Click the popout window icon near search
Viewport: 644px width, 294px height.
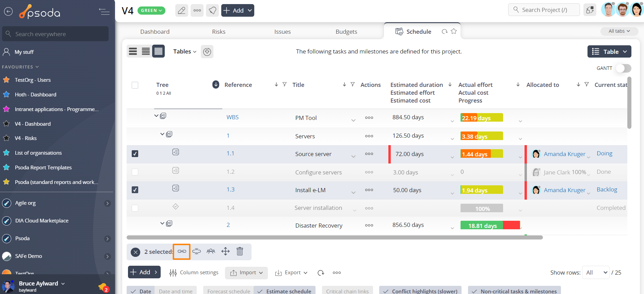pos(590,10)
